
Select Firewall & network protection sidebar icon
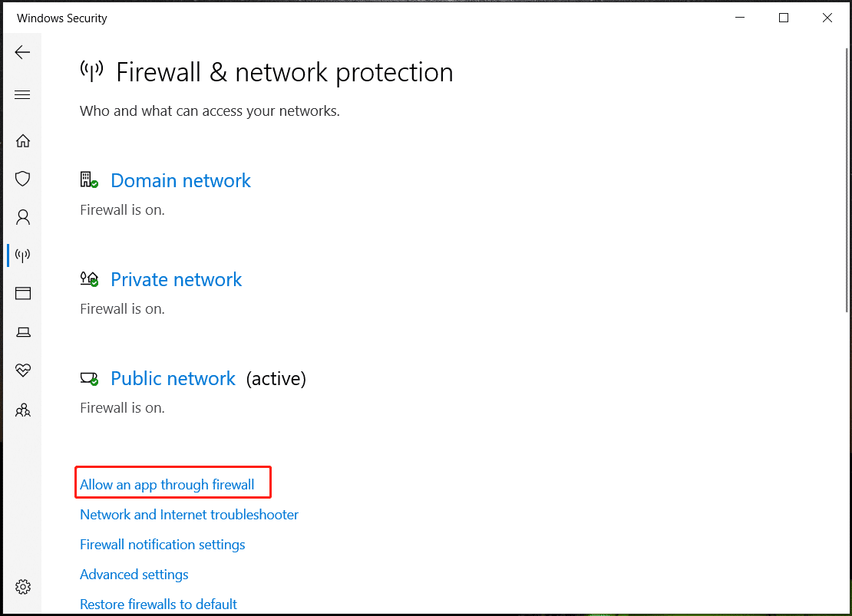point(23,255)
